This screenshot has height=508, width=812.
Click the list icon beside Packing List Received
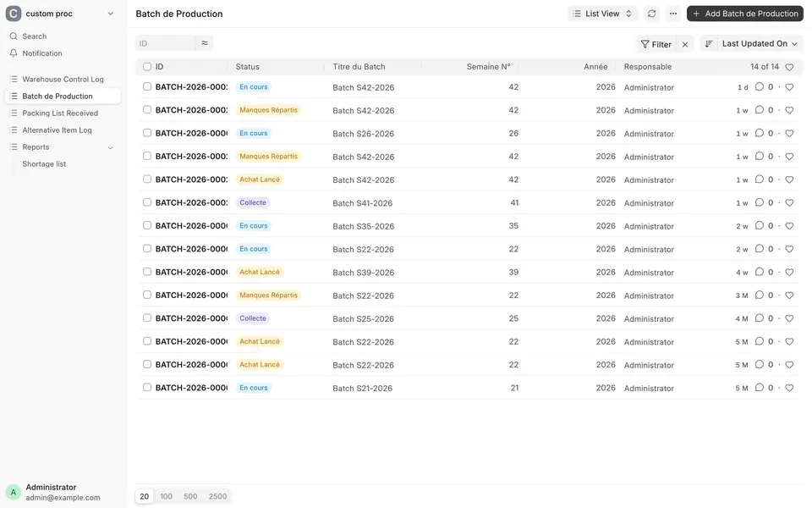pos(14,113)
